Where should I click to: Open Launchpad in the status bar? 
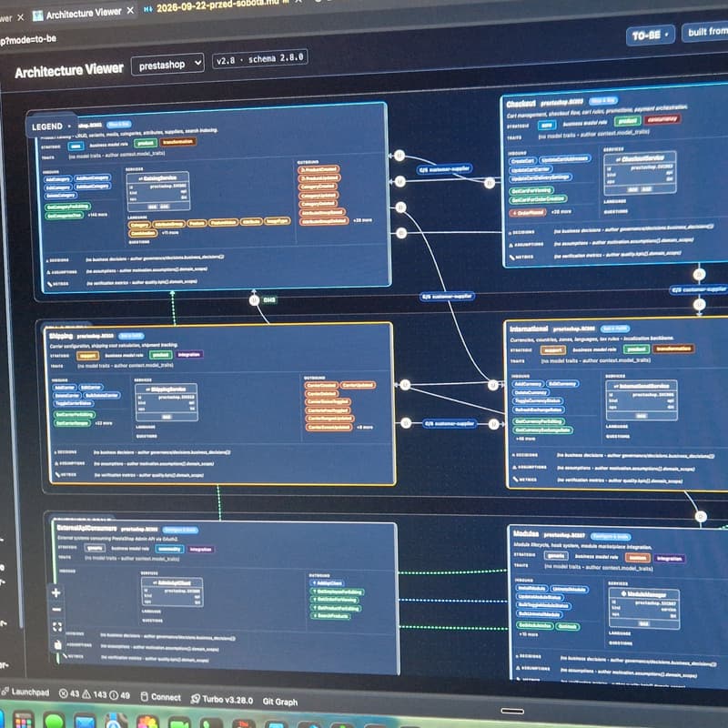click(x=26, y=693)
